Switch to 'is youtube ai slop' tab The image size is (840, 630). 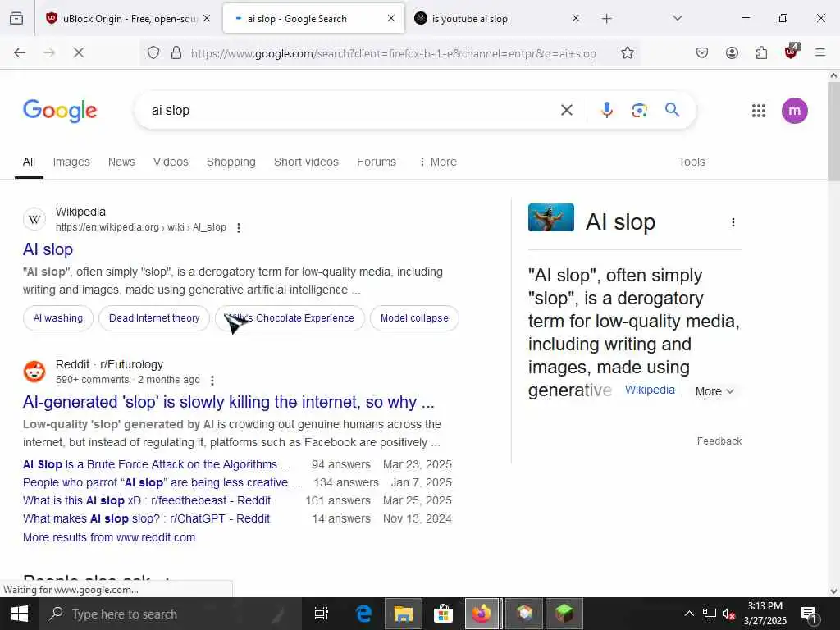[498, 19]
